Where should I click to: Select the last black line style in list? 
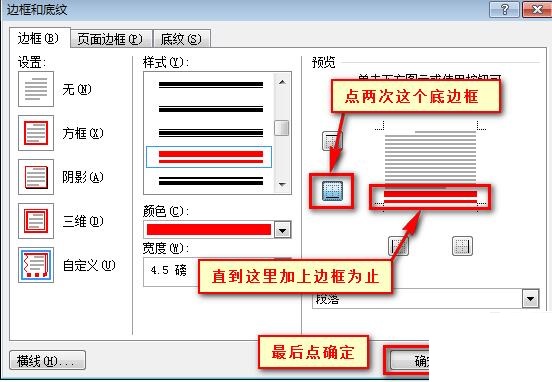point(211,181)
